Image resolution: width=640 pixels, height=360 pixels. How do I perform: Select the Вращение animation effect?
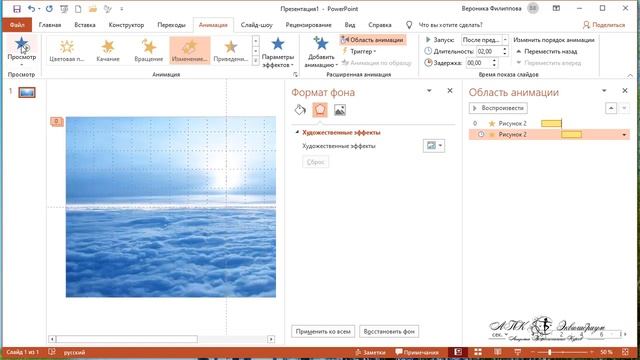(149, 50)
